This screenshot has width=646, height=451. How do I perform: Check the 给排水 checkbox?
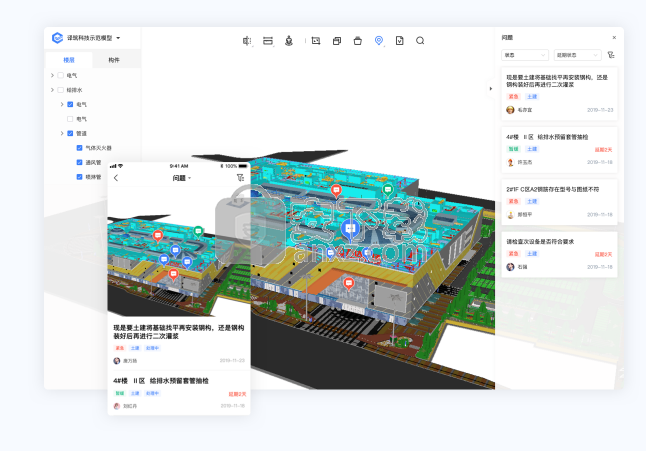click(x=61, y=90)
